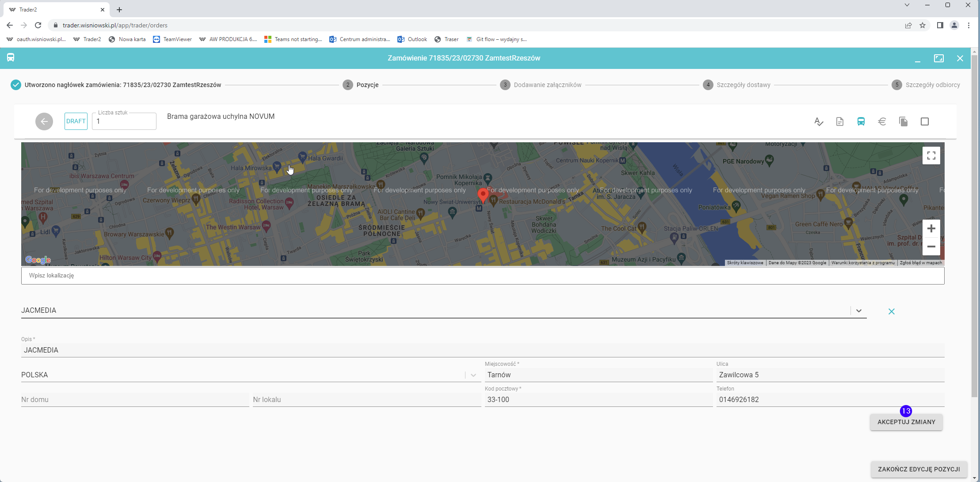Open the euro pricing icon
This screenshot has height=482, width=980.
[x=882, y=121]
